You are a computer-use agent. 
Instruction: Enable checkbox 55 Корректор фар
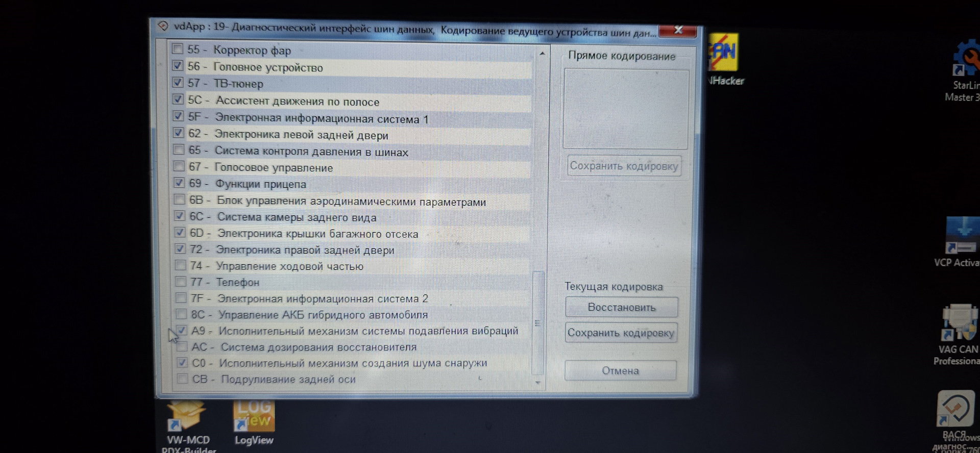[177, 49]
